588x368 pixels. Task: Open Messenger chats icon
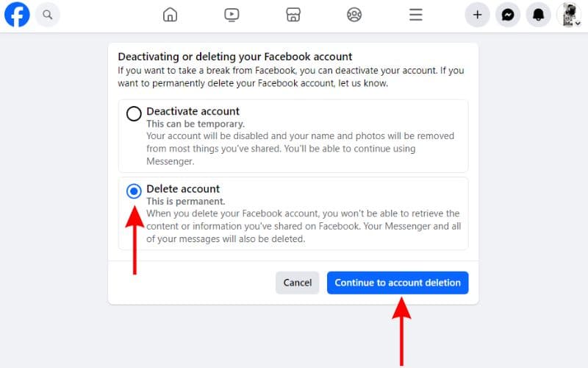508,15
